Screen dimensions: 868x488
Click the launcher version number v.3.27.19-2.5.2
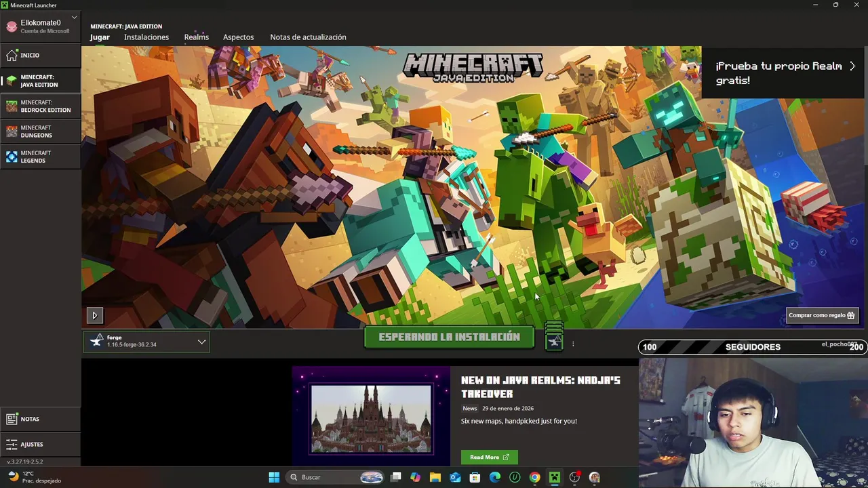pyautogui.click(x=25, y=462)
